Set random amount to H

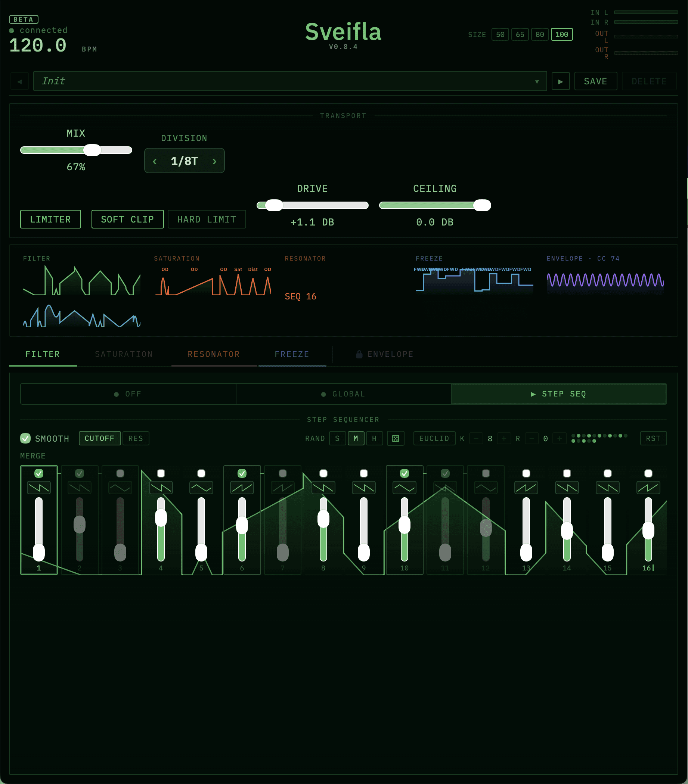pyautogui.click(x=374, y=438)
